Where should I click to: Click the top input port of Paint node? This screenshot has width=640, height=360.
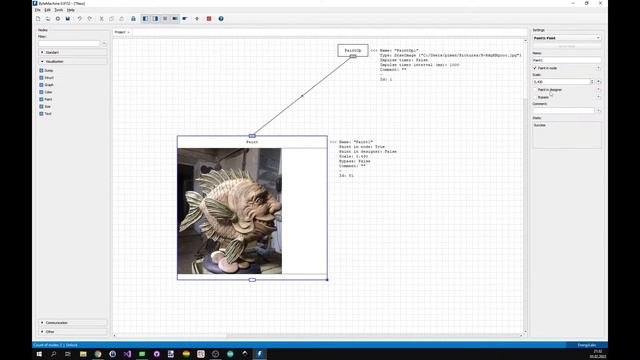pos(252,136)
